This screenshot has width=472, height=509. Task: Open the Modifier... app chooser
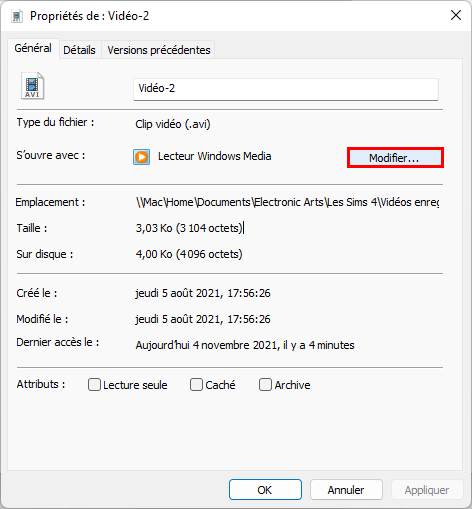point(395,158)
